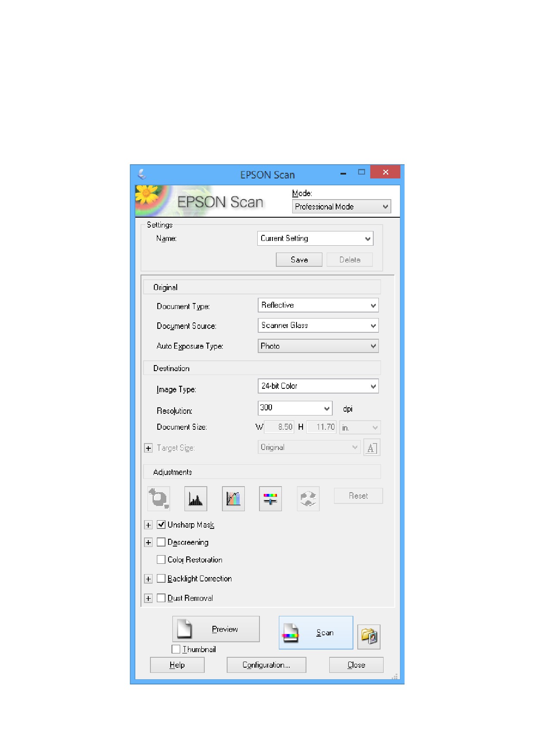Open the Color Palette tool
Screen dimensions: 534x756
(308, 499)
